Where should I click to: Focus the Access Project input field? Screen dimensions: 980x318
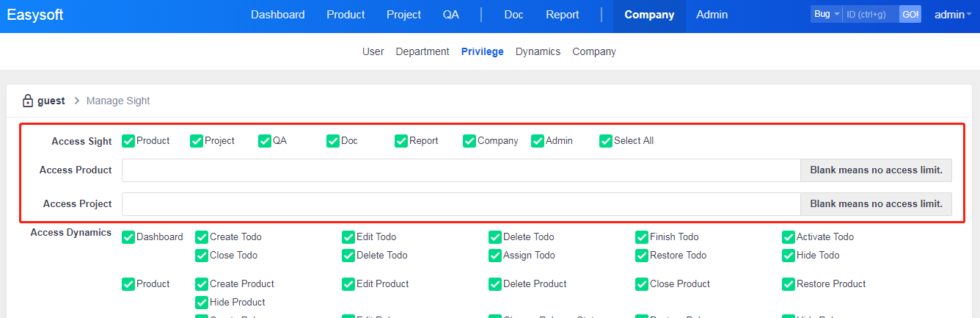[x=461, y=204]
